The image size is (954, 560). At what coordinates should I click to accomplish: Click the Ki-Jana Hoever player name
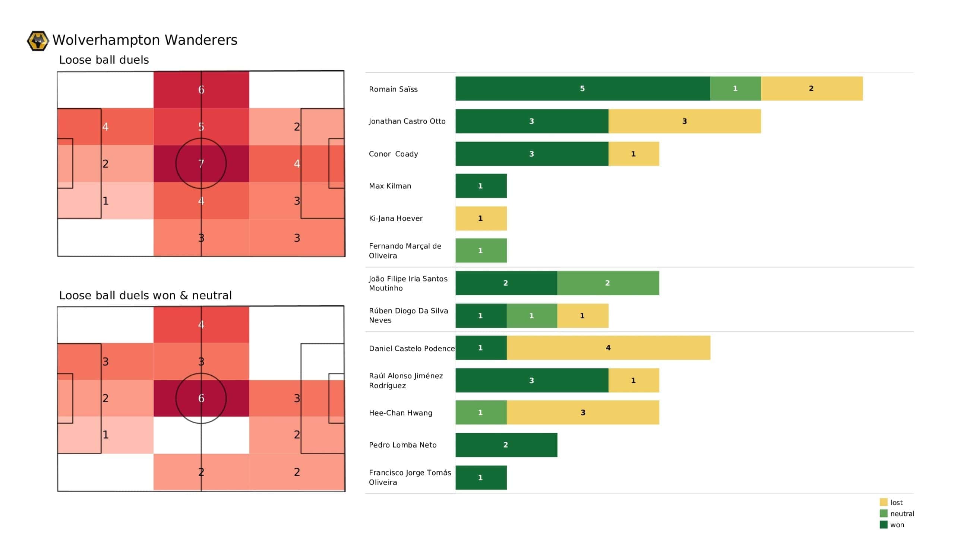(396, 218)
